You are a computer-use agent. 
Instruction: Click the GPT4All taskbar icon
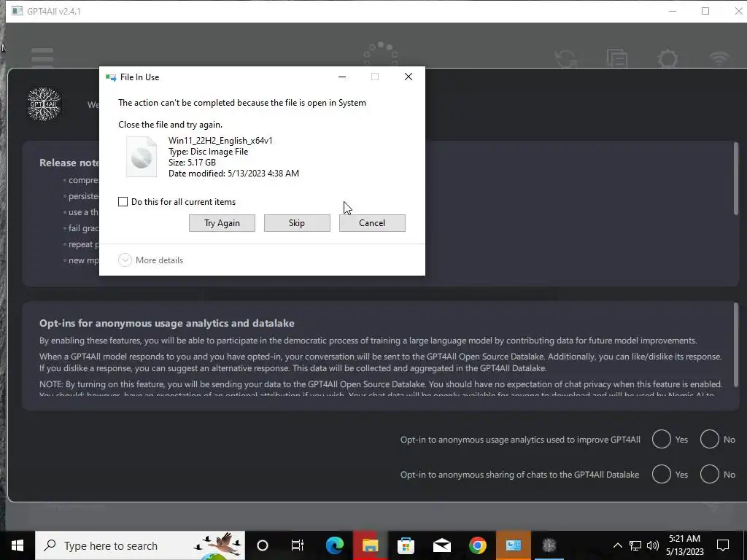[x=549, y=545]
